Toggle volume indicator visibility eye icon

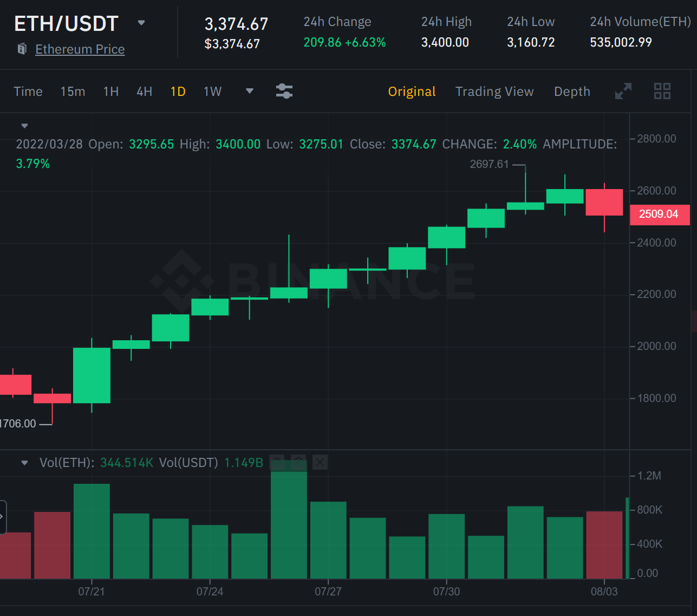click(x=277, y=463)
